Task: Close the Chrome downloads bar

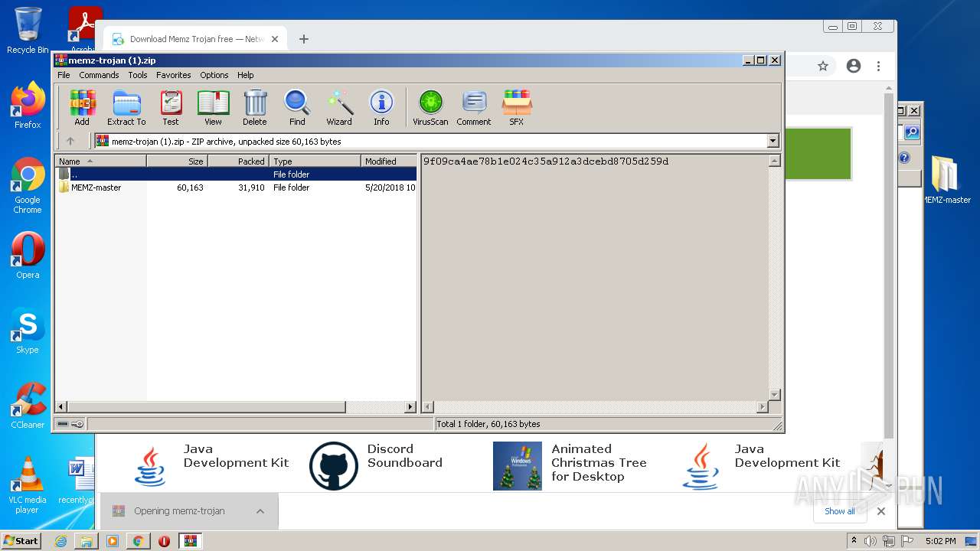Action: click(880, 511)
